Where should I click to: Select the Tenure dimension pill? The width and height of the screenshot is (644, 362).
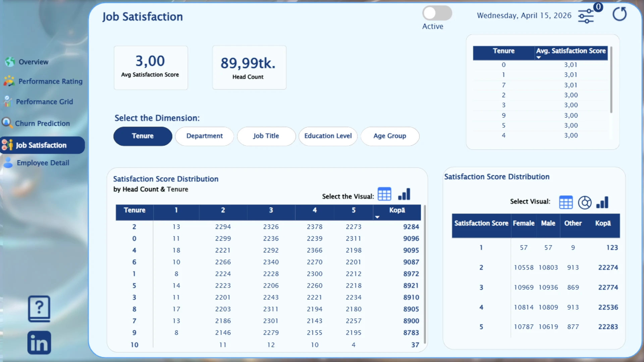coord(143,136)
